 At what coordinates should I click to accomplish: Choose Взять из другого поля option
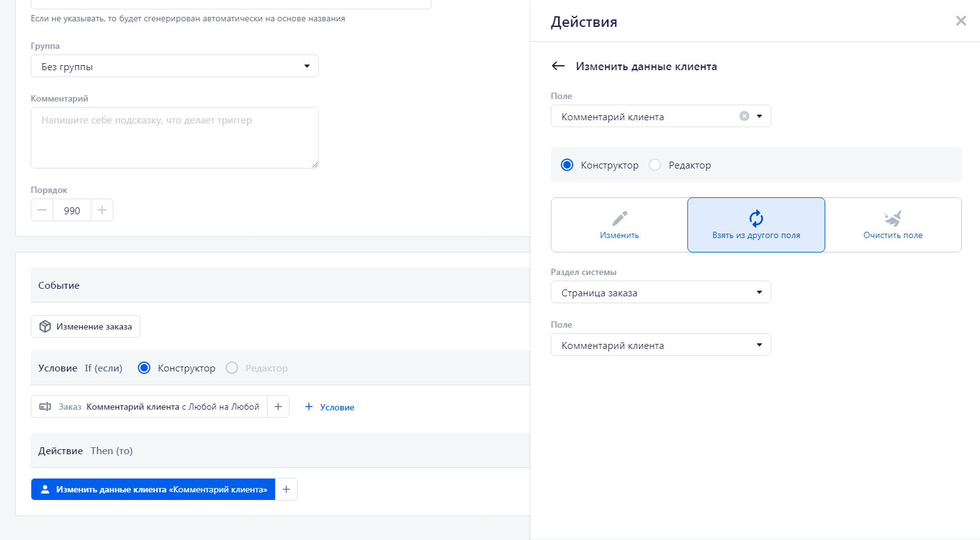coord(756,225)
